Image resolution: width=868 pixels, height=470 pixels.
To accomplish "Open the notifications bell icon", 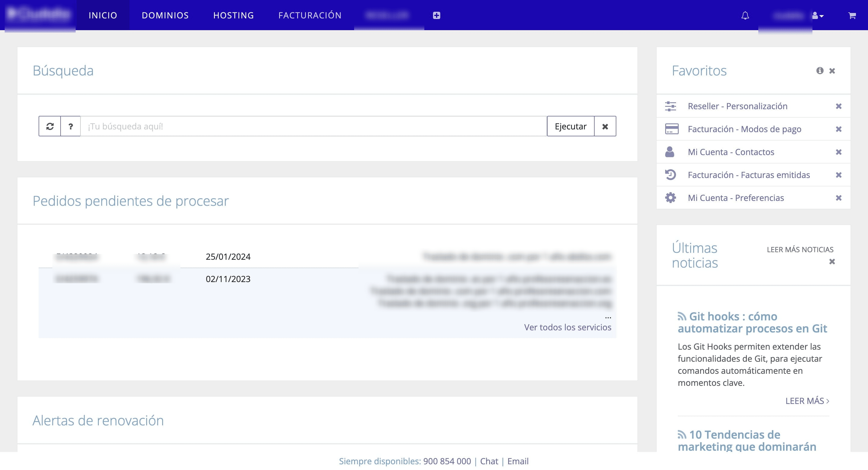I will 745,15.
